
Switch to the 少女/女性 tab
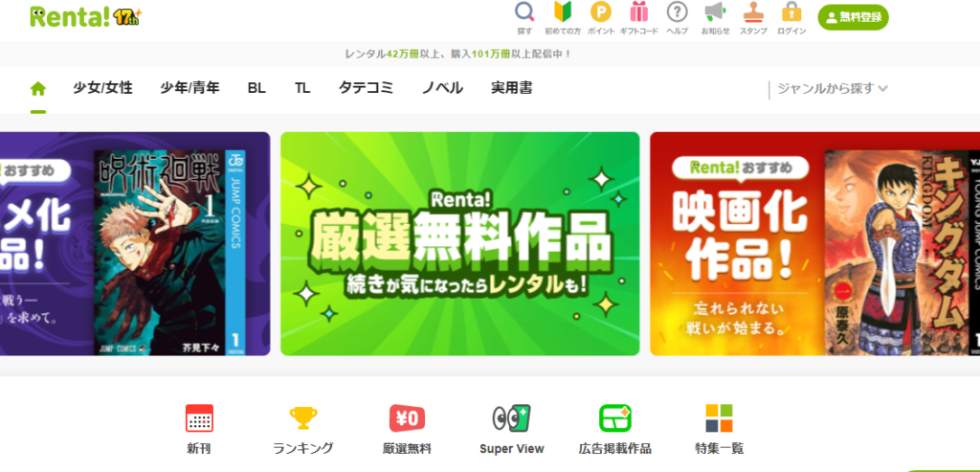click(x=103, y=88)
